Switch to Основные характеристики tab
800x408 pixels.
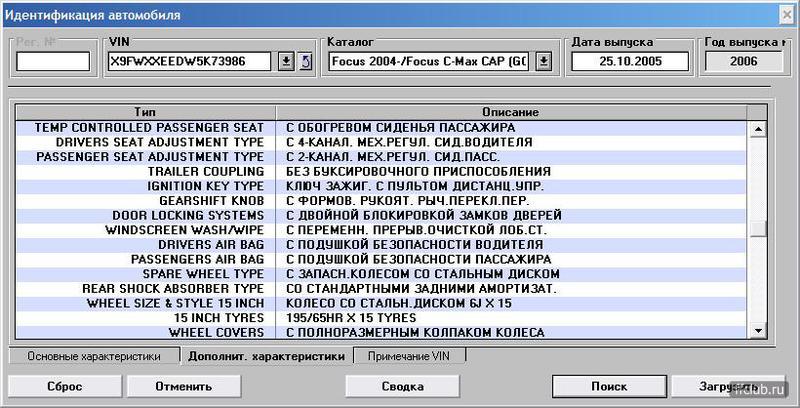(x=94, y=356)
